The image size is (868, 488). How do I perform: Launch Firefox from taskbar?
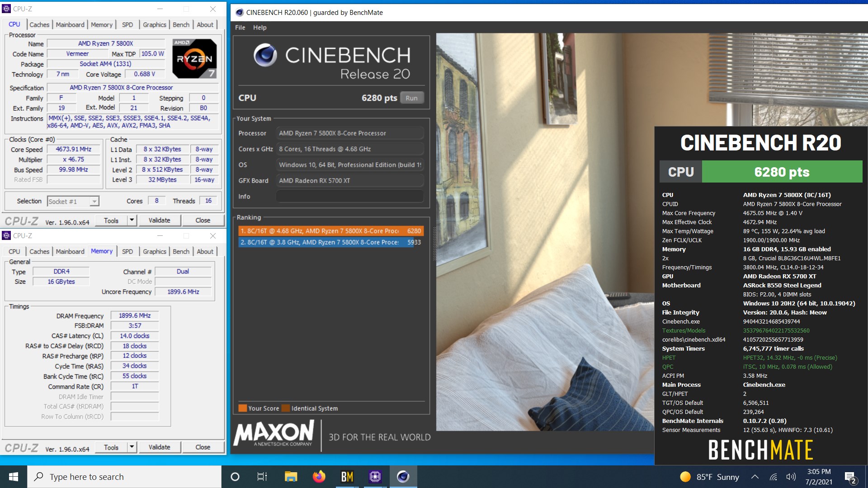point(319,477)
